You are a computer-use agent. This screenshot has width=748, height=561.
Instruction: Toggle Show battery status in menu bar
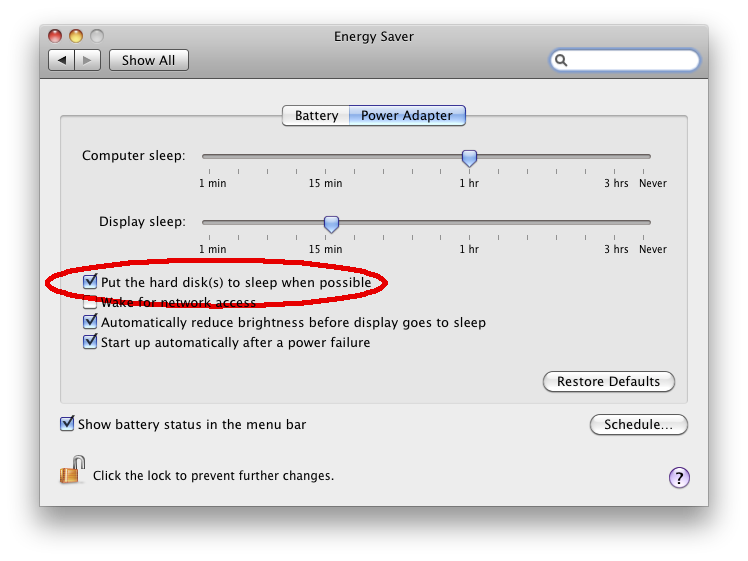67,424
